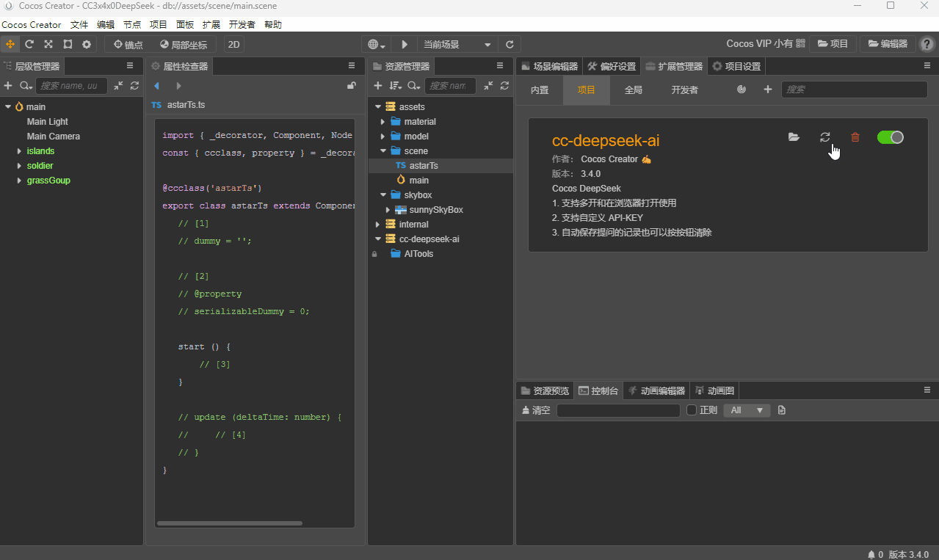939x560 pixels.
Task: Select the Scale transform tool
Action: (48, 44)
